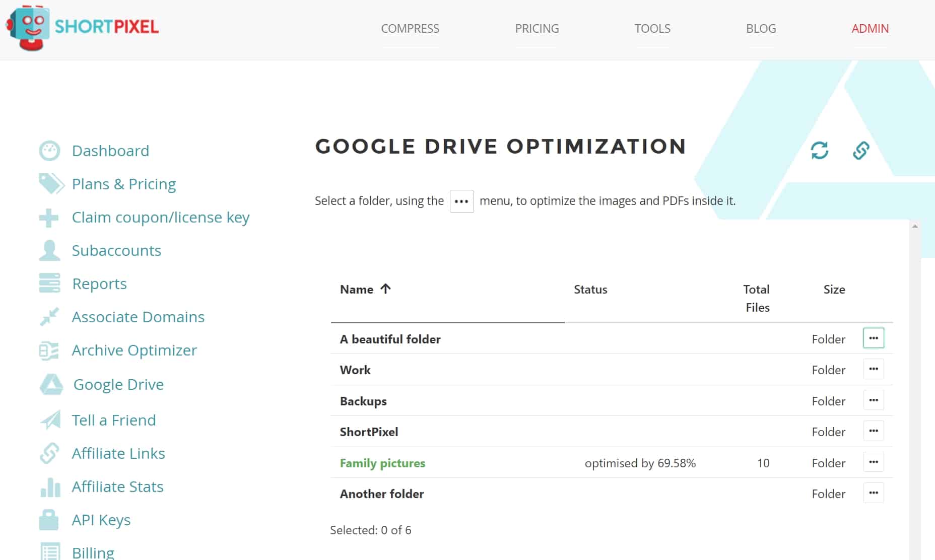The height and width of the screenshot is (560, 935).
Task: Expand options menu for Family pictures
Action: 873,462
